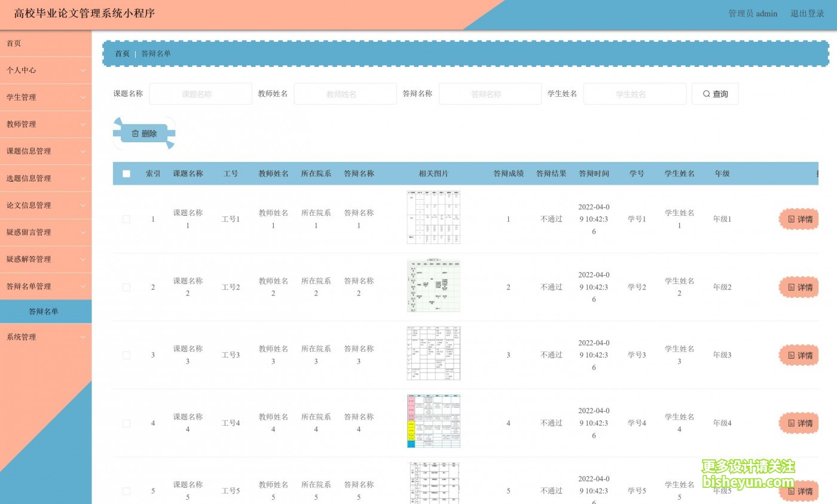Click the 答辩成绩 column header

point(508,173)
